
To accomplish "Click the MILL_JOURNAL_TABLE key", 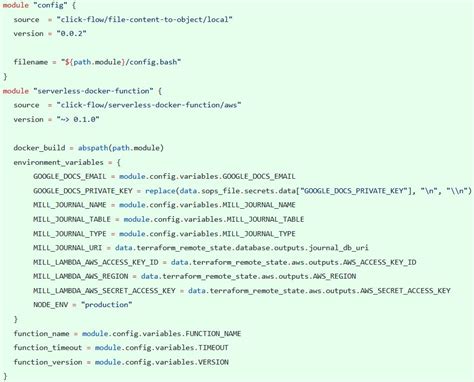I will tap(72, 219).
